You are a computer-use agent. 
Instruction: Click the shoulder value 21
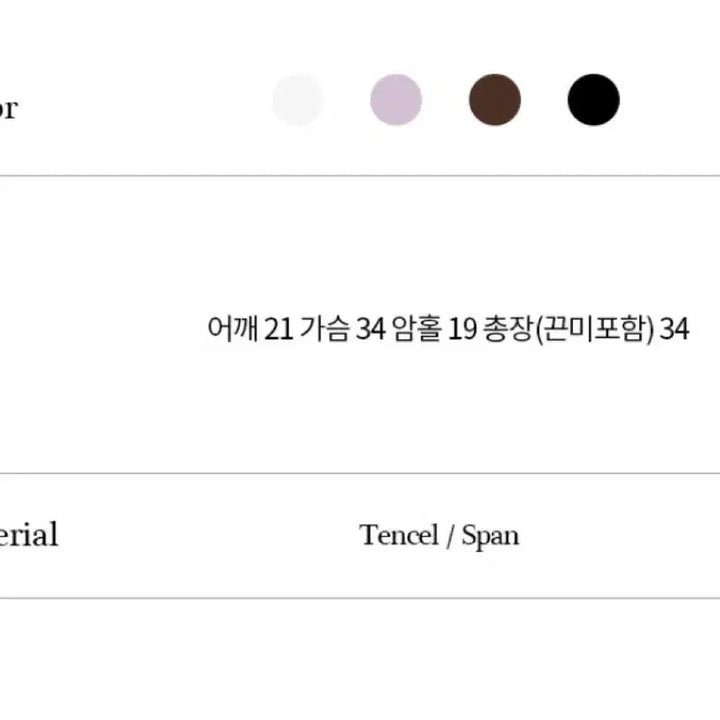(281, 328)
